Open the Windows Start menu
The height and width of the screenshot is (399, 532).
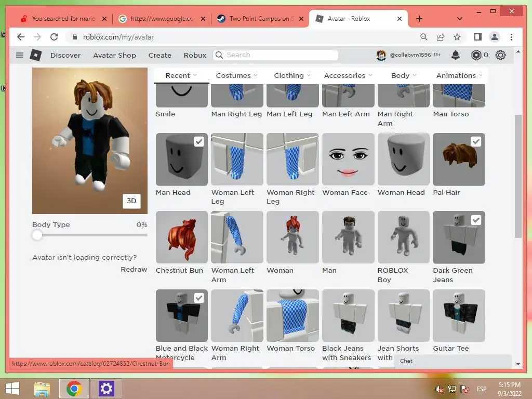point(12,389)
